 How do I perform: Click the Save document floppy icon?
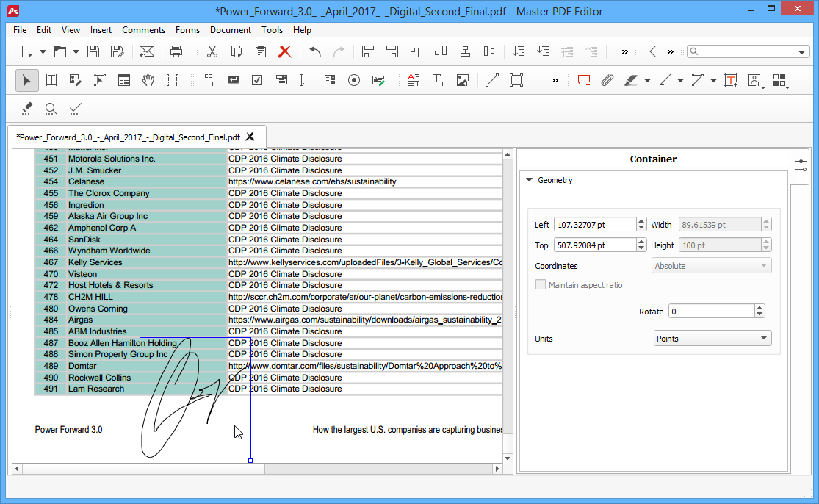point(93,51)
